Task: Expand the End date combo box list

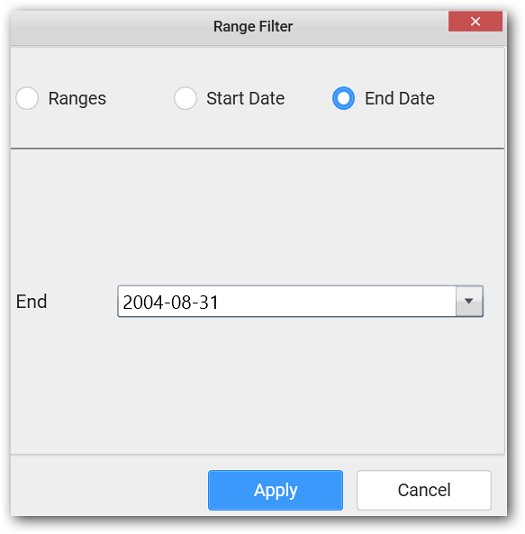Action: click(x=469, y=301)
